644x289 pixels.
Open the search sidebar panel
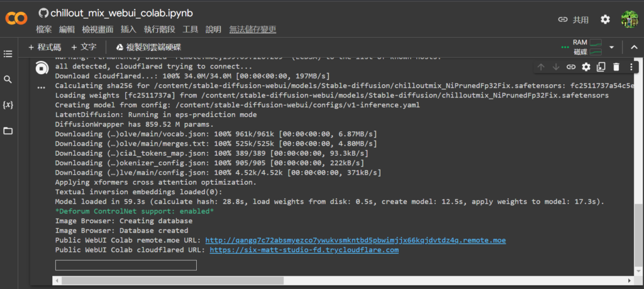pyautogui.click(x=8, y=80)
